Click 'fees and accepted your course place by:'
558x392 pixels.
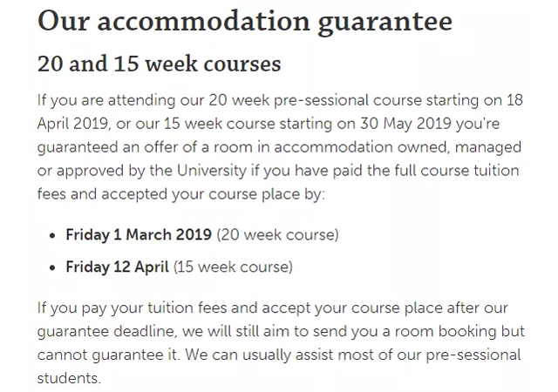coord(181,192)
